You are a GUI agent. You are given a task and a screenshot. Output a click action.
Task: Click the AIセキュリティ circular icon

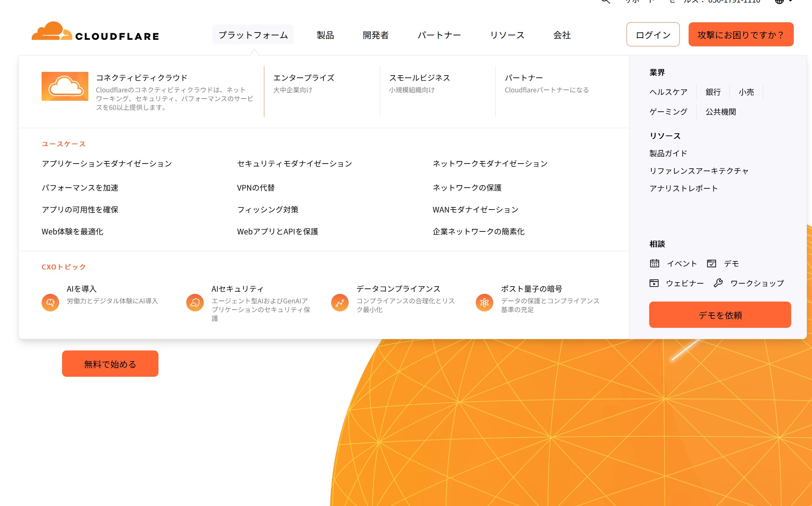point(195,302)
